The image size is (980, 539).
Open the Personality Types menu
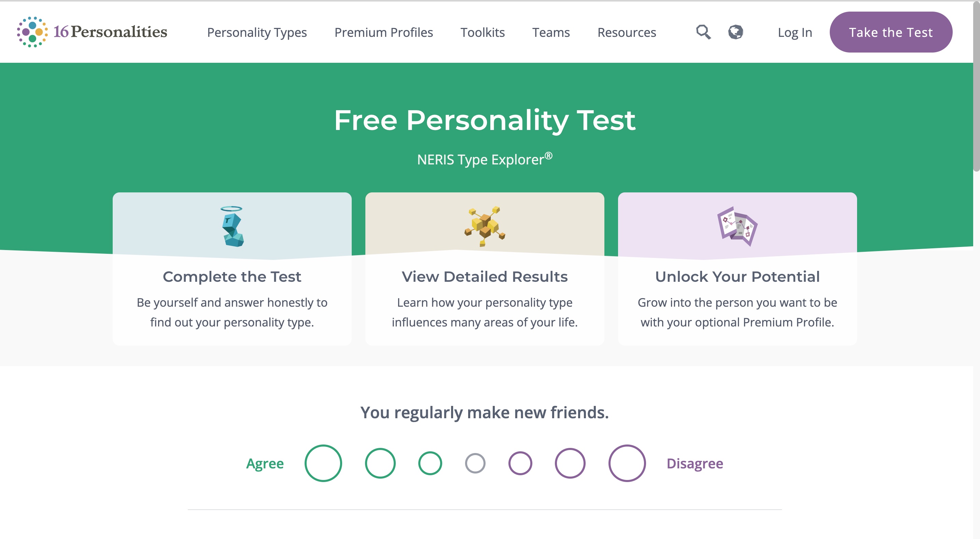(x=257, y=32)
